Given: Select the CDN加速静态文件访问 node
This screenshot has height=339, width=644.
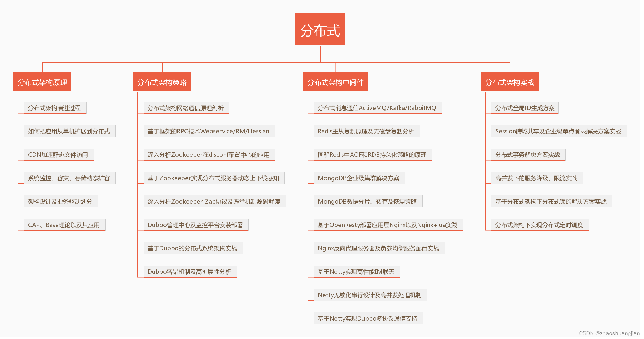Looking at the screenshot, I should tap(58, 154).
